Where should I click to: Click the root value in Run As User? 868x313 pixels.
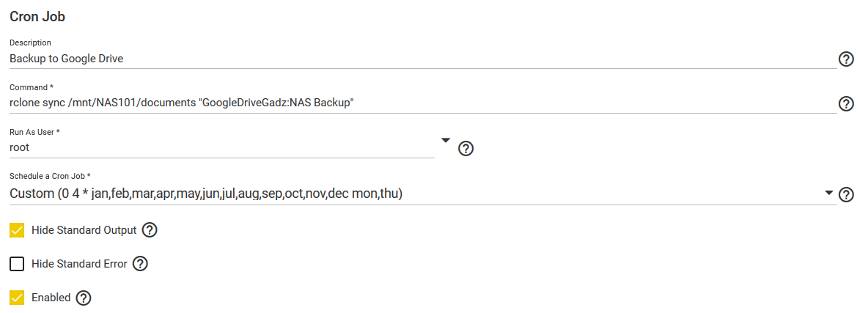tap(20, 148)
